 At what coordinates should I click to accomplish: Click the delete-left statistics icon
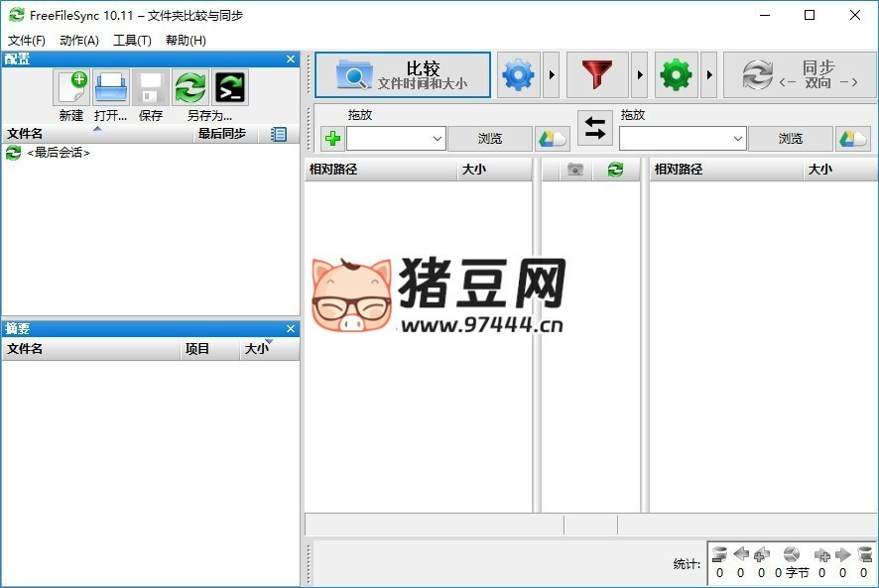pyautogui.click(x=720, y=555)
